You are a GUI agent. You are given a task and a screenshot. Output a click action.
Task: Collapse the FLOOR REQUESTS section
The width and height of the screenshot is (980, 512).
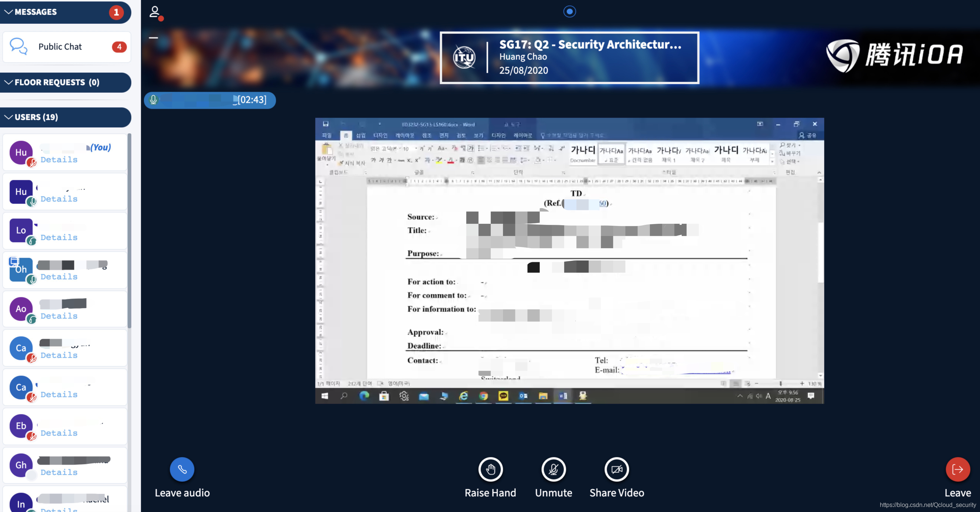(9, 83)
